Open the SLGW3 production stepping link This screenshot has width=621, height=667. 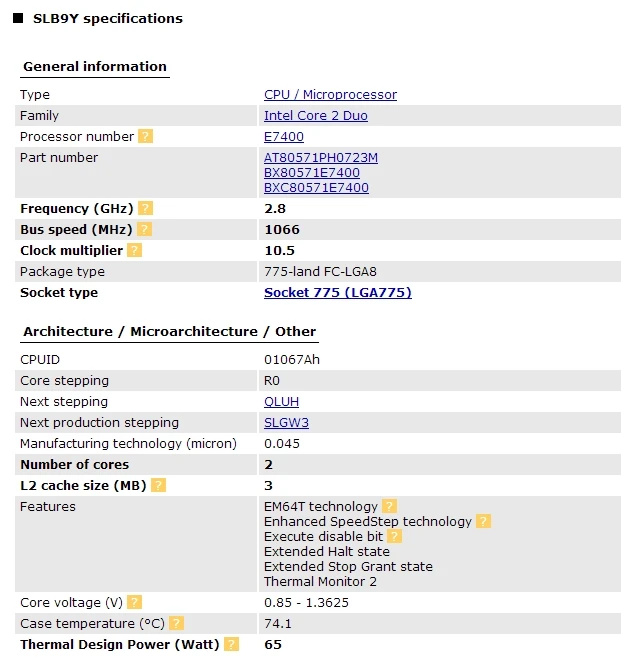pos(286,423)
